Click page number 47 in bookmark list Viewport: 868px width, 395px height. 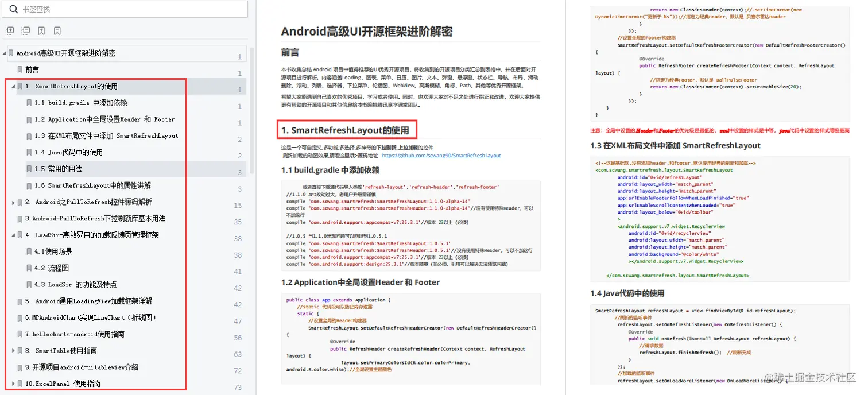point(238,322)
